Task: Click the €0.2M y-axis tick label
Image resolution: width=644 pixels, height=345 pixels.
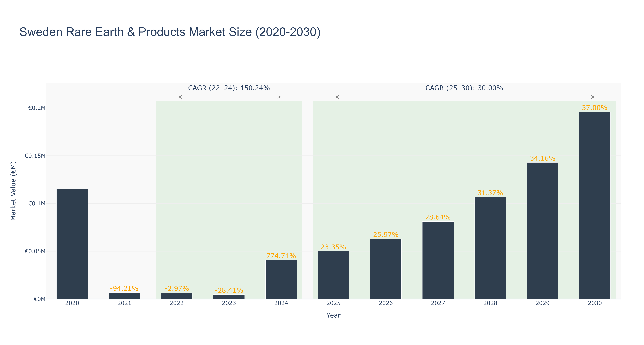Action: coord(37,108)
